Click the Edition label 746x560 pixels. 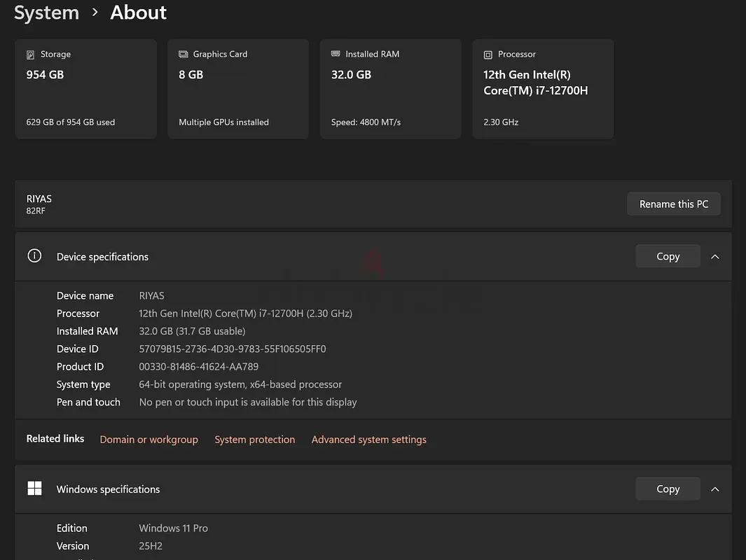tap(72, 528)
